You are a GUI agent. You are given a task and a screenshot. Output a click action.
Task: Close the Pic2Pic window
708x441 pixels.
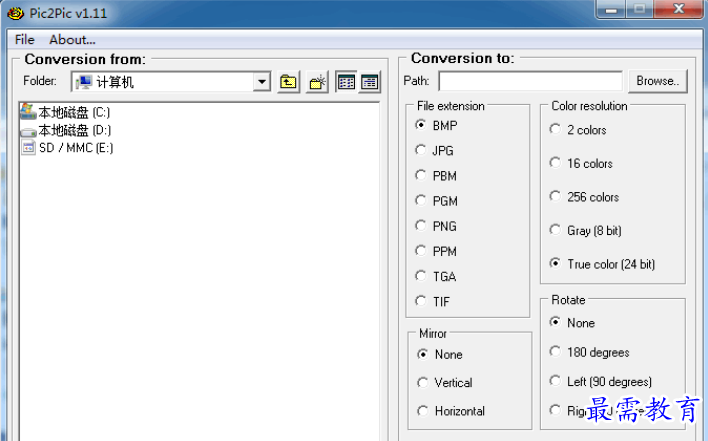(x=678, y=9)
